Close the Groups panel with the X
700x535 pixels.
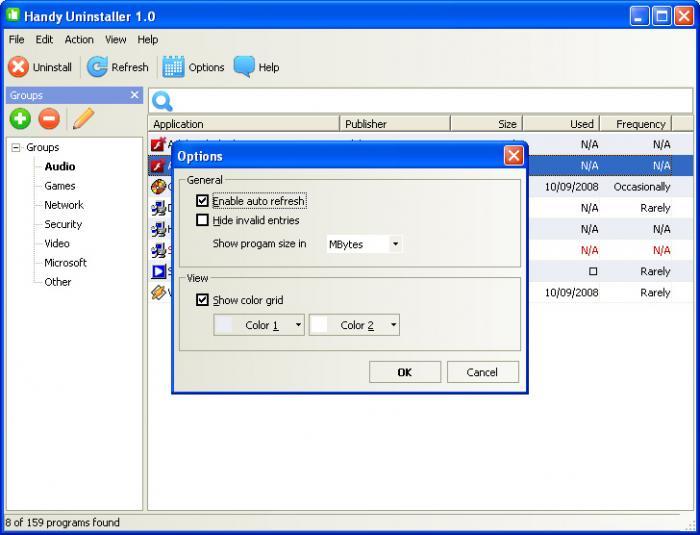pyautogui.click(x=134, y=95)
